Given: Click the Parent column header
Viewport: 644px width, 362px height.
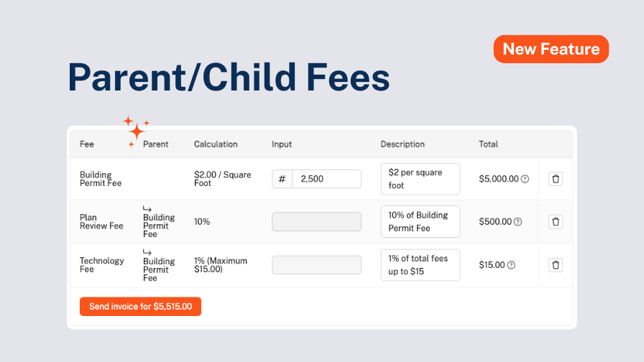Looking at the screenshot, I should [x=156, y=144].
